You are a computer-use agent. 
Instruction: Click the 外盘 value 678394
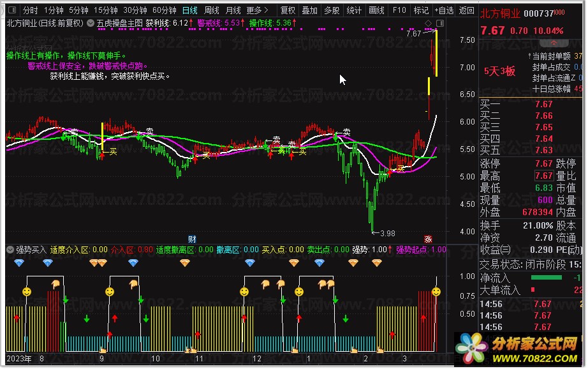[x=538, y=212]
